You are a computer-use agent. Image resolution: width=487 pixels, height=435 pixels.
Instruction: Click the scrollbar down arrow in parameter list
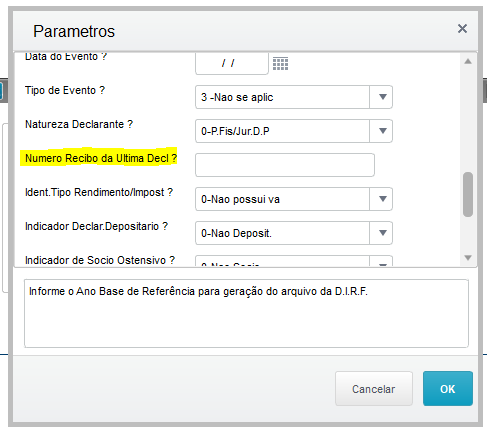pos(468,258)
